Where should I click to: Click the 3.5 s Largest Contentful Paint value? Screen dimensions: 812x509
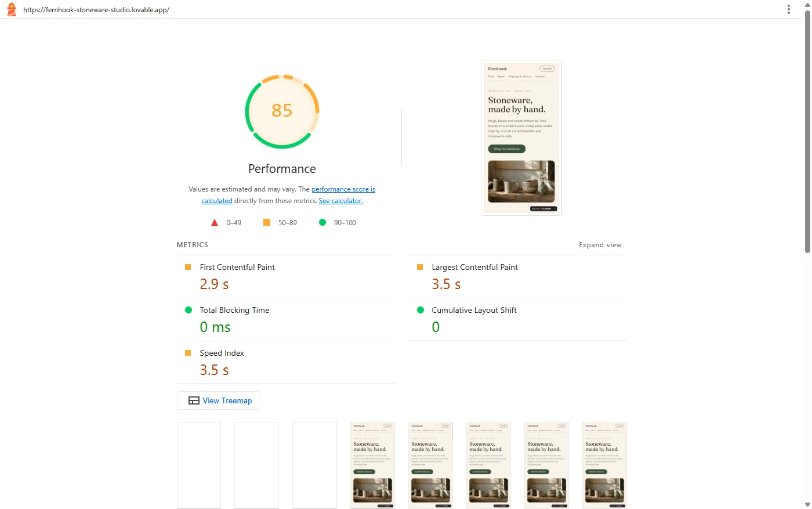tap(447, 284)
